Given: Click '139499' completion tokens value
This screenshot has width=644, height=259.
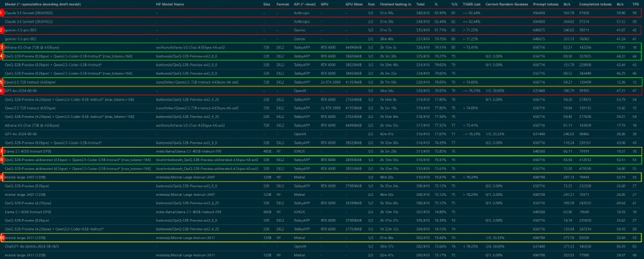Looking at the screenshot, I should [x=585, y=82].
